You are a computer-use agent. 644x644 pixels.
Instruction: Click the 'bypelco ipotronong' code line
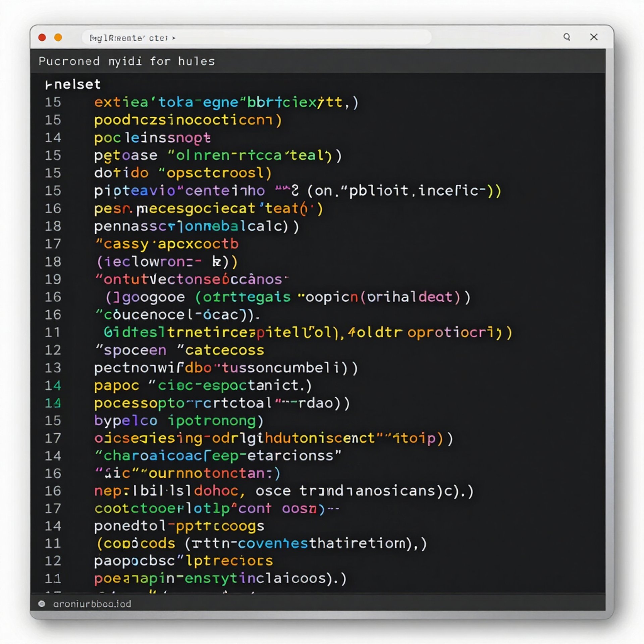(x=179, y=421)
